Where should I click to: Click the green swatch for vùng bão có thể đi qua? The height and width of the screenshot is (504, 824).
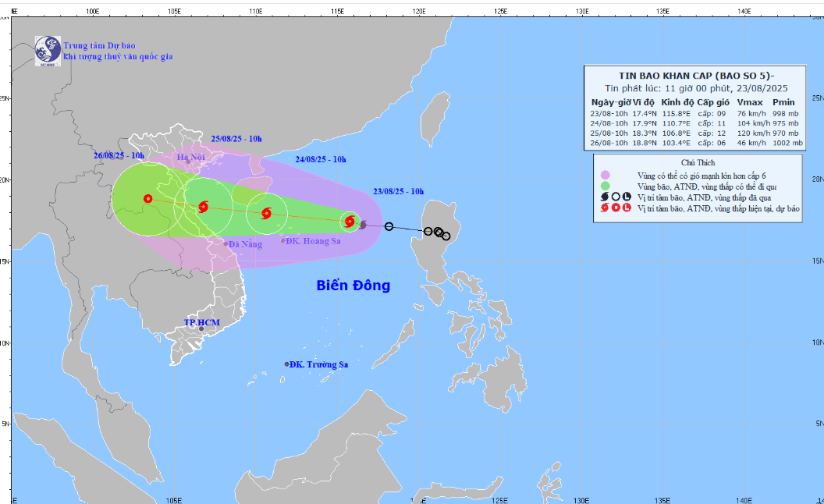[x=606, y=186]
